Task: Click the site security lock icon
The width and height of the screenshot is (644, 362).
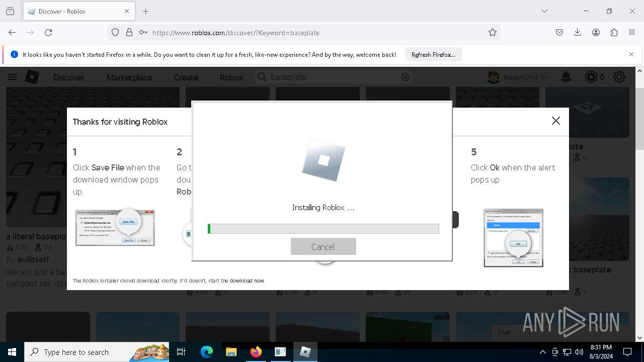Action: (129, 32)
